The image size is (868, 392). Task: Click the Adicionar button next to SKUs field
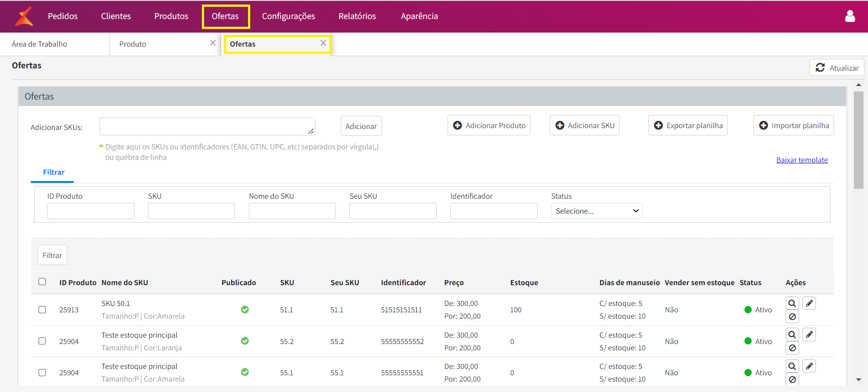click(361, 126)
